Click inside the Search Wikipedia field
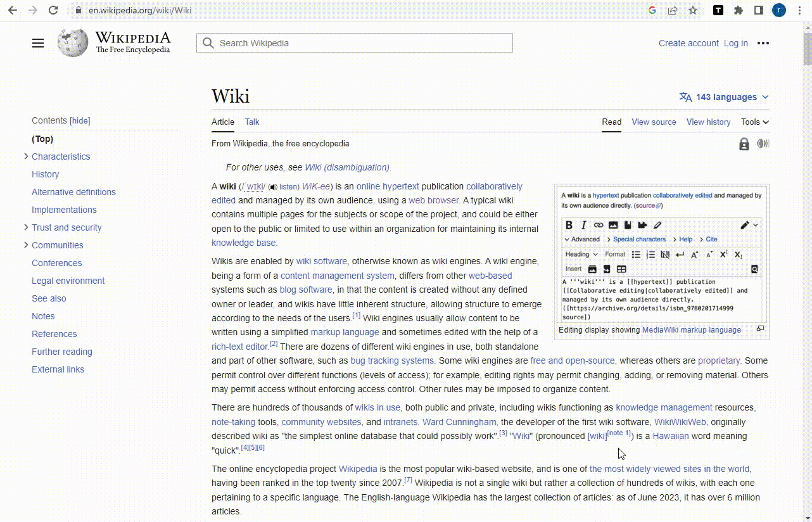 [x=355, y=43]
